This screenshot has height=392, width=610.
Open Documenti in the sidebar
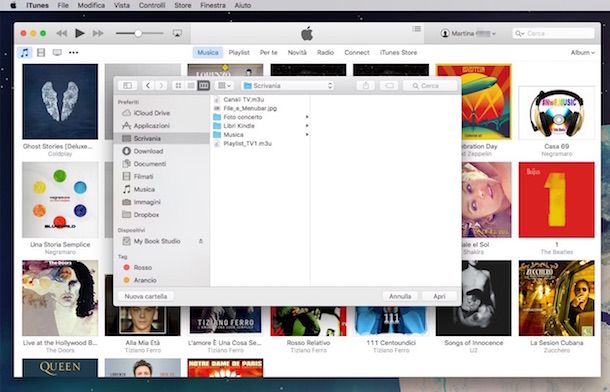(x=150, y=164)
